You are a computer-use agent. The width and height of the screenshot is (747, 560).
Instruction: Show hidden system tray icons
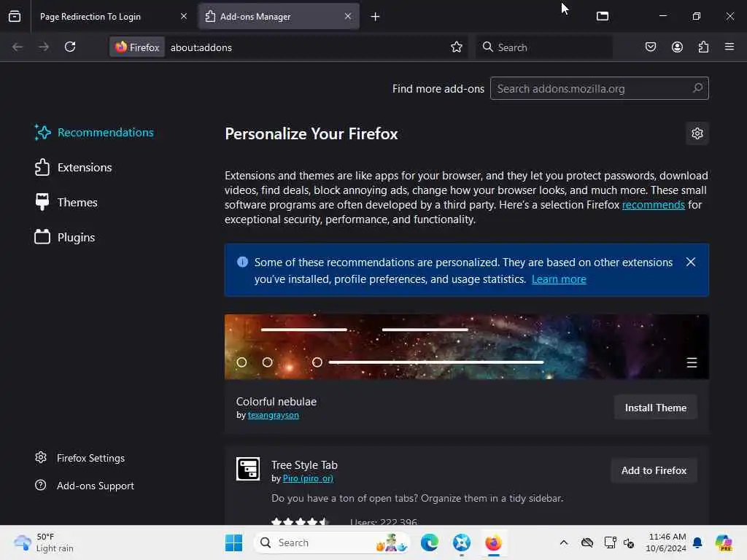(x=564, y=542)
